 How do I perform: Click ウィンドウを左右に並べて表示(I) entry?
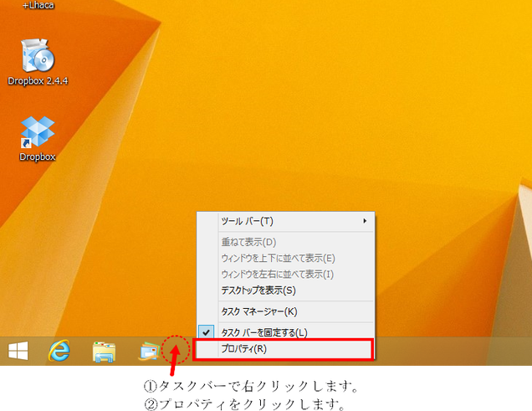coord(286,275)
